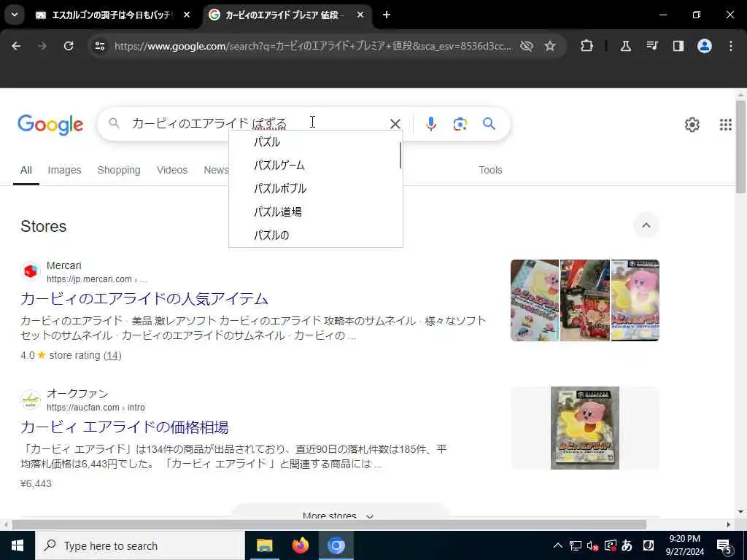Open Firefox from the taskbar
Screen dimensions: 747x560
[300, 545]
